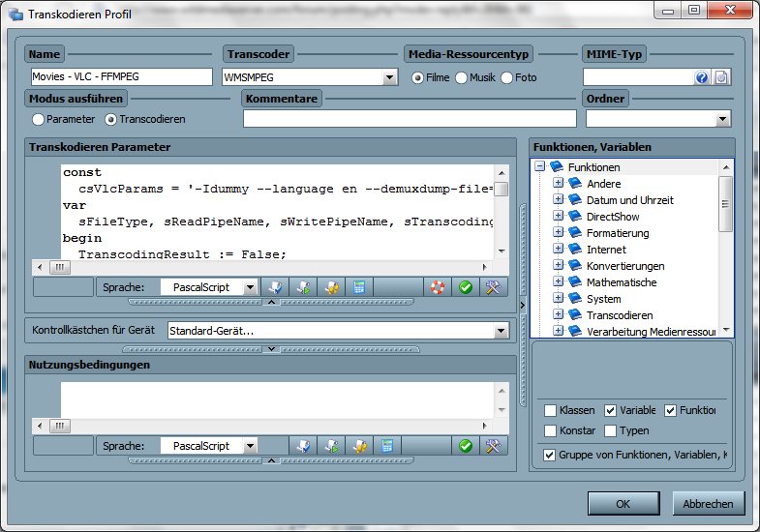Open the Kontrollkästchen für Gerät dropdown
The image size is (760, 532).
501,331
